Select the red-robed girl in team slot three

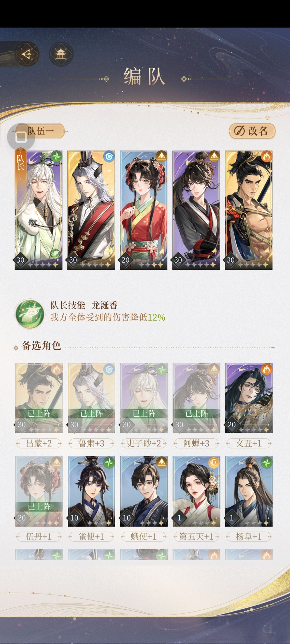(x=144, y=210)
